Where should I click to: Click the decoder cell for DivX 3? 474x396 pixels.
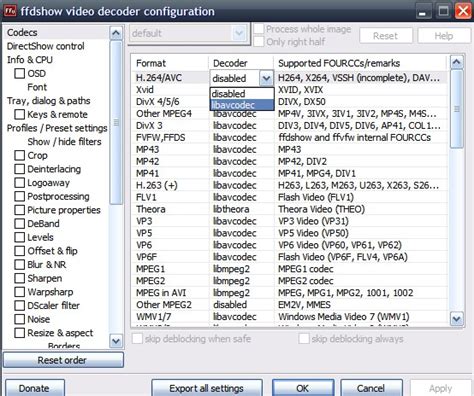(241, 126)
